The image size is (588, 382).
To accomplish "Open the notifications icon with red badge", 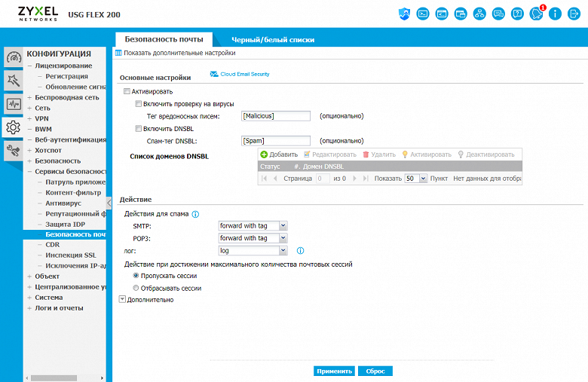I will [537, 14].
